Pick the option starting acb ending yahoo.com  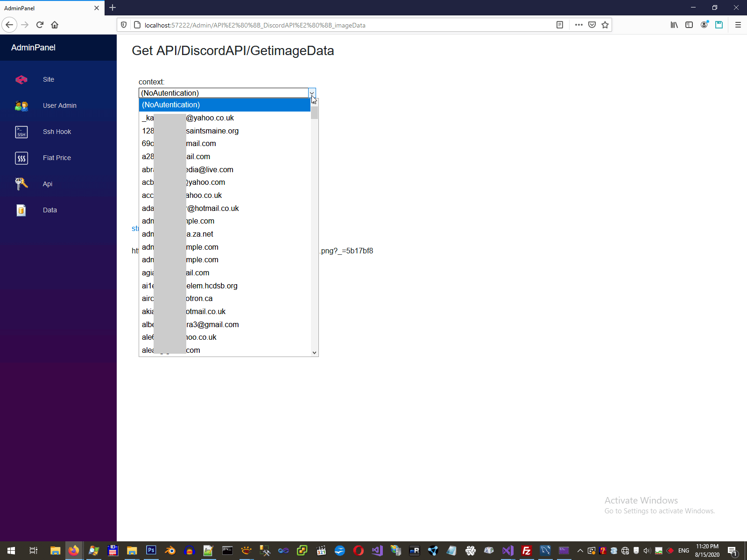(225, 182)
